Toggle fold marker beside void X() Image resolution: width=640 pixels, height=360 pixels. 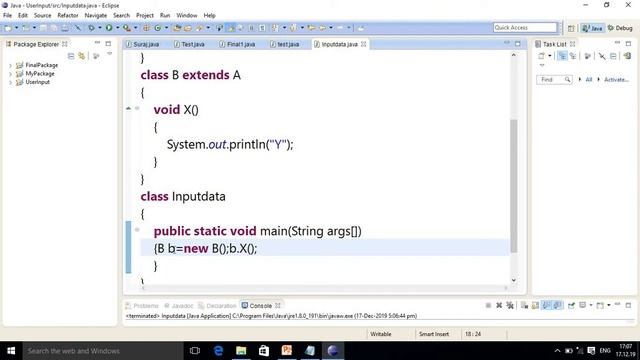click(137, 108)
